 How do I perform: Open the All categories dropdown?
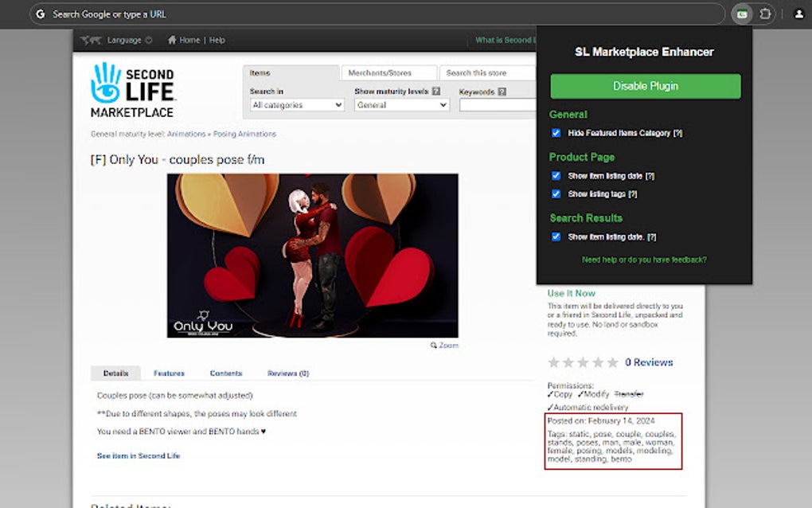(x=296, y=104)
